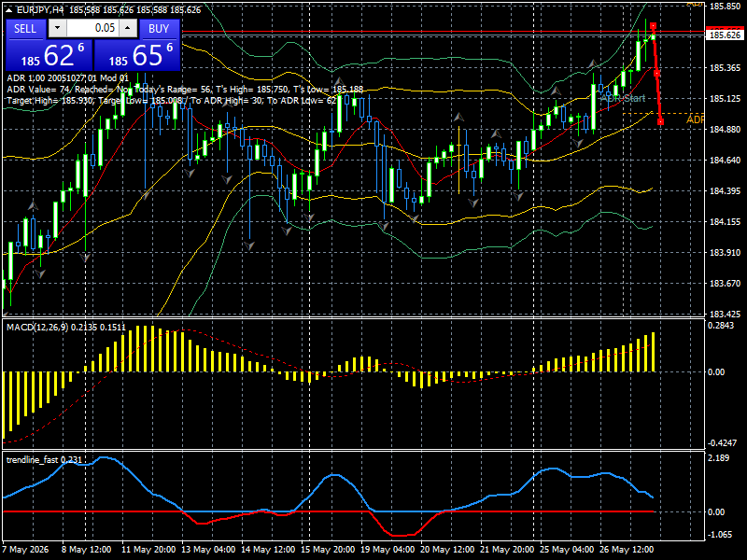Click the MACD scale value -0.4247
This screenshot has width=747, height=560.
point(722,442)
